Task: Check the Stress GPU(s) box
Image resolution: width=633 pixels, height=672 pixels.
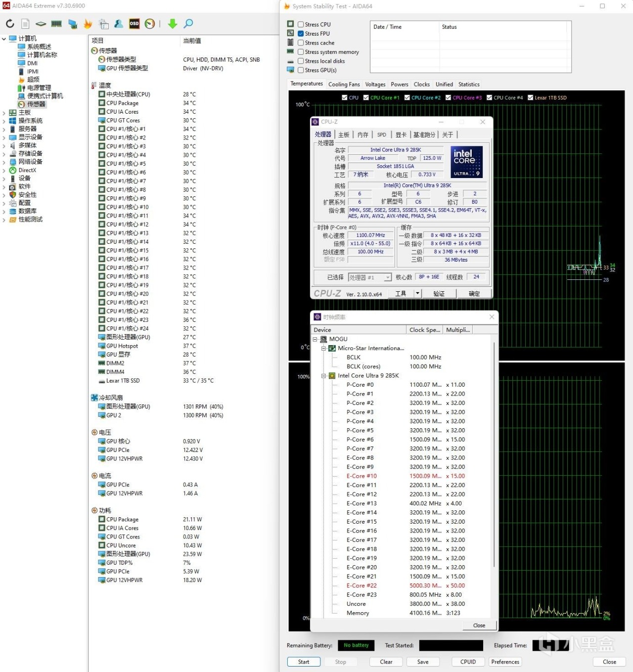Action: click(x=301, y=70)
